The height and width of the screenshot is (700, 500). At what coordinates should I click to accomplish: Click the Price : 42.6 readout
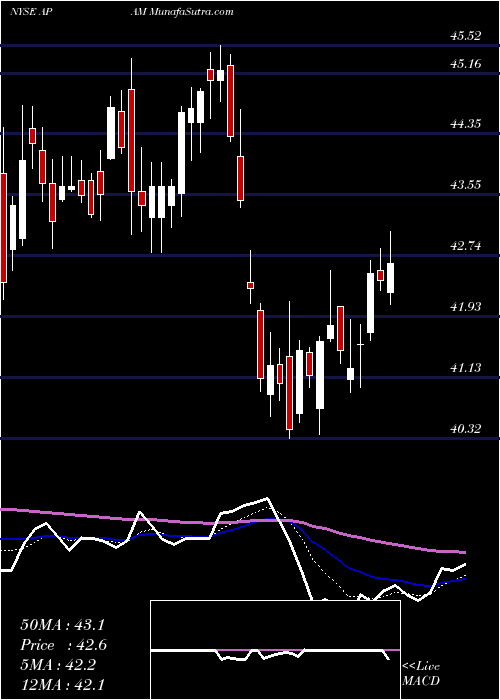pos(63,645)
